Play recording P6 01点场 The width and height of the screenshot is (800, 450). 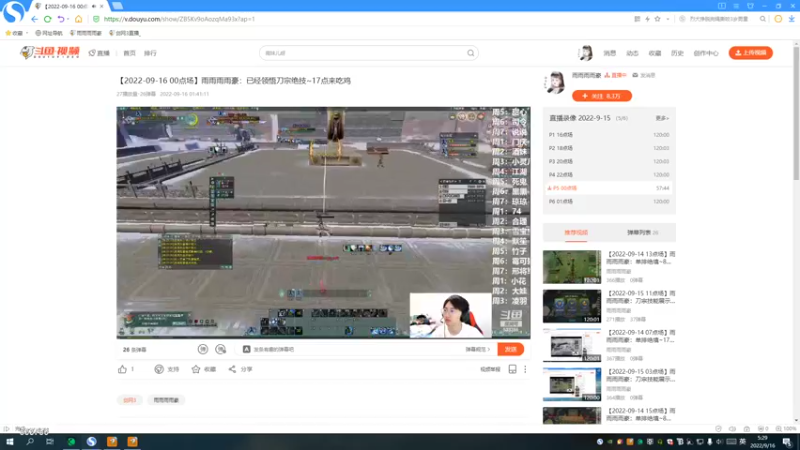(x=609, y=202)
